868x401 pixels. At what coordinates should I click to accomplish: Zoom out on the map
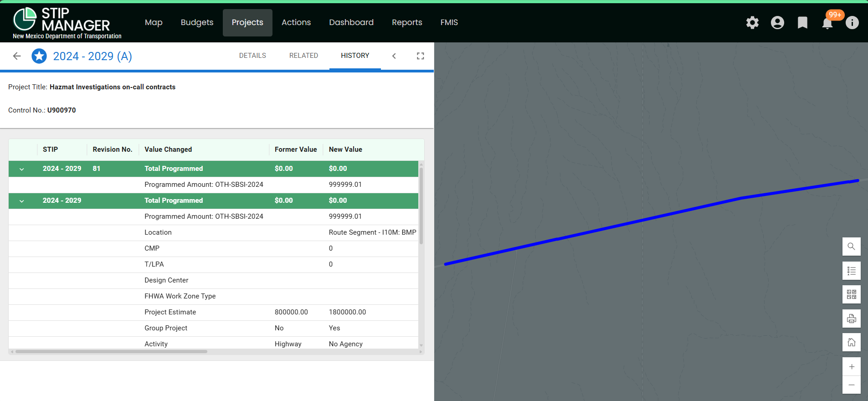(851, 385)
